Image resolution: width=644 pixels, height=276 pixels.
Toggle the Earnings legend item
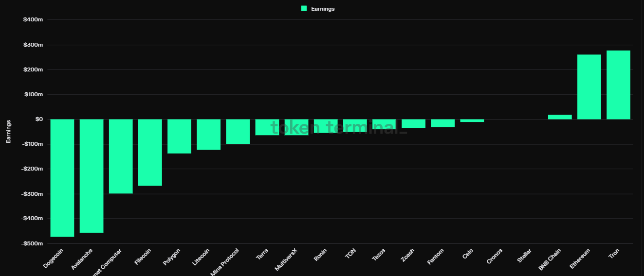pyautogui.click(x=318, y=9)
